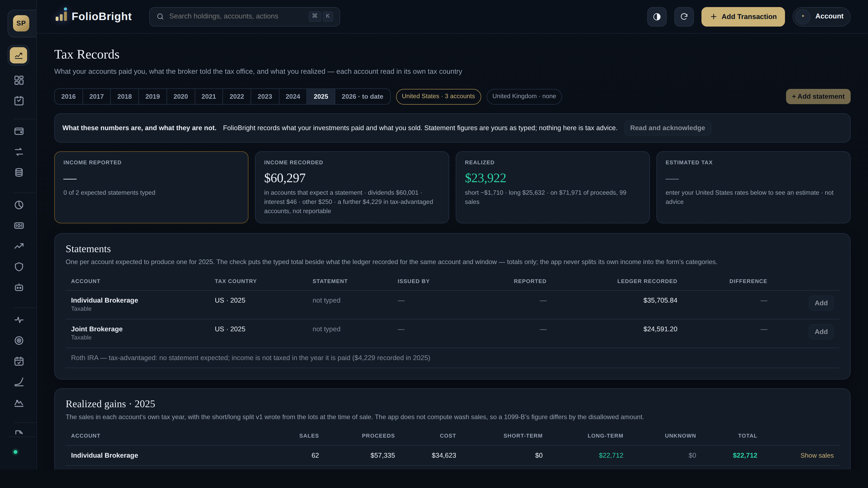The height and width of the screenshot is (488, 868).
Task: Open the curve projection sidebar icon
Action: (x=19, y=382)
